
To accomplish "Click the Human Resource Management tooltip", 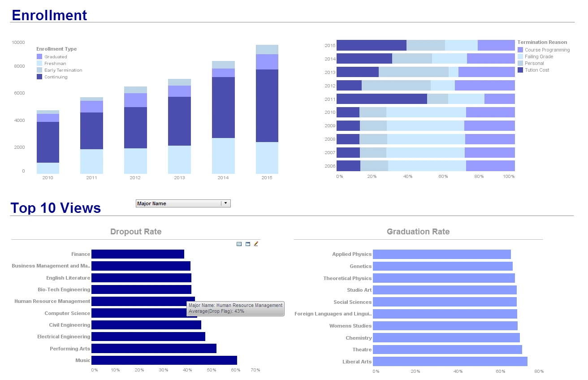I will click(235, 309).
